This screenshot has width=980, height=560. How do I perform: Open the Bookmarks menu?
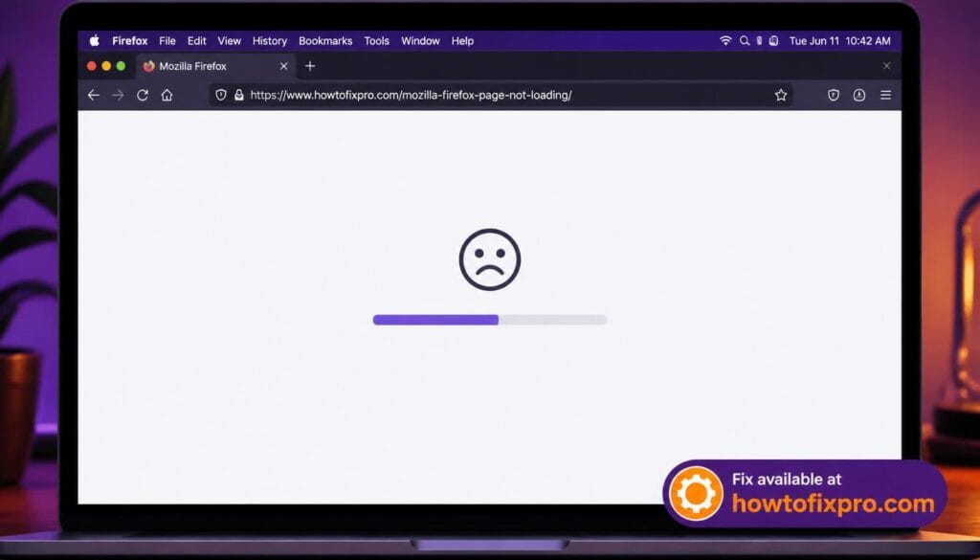pos(325,40)
